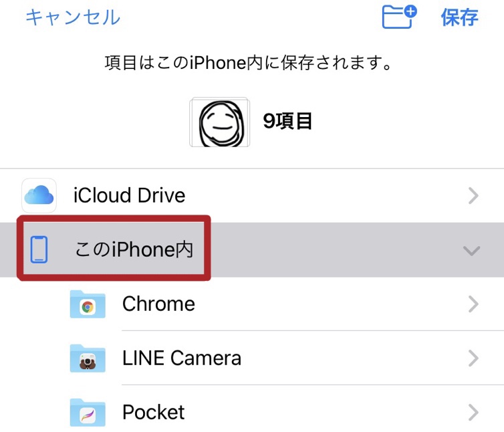Viewport: 504px width, 432px height.
Task: Select the このiPhone内 location label
Action: coord(134,249)
